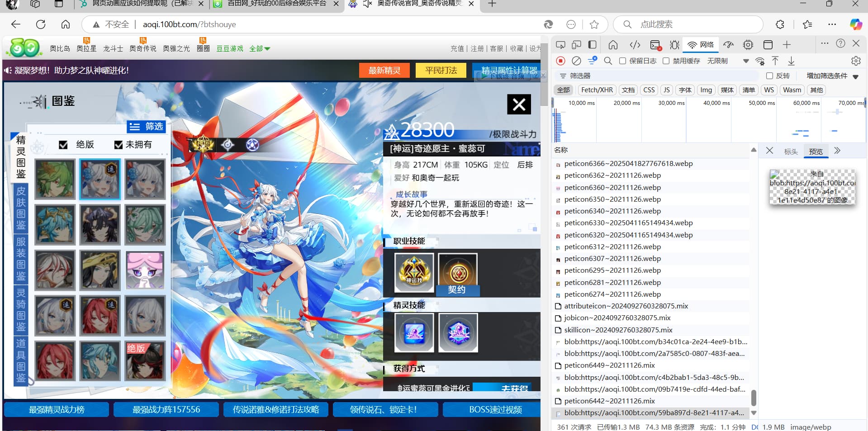Screen dimensions: 868x431
Task: Refresh the browser page
Action: 41,24
